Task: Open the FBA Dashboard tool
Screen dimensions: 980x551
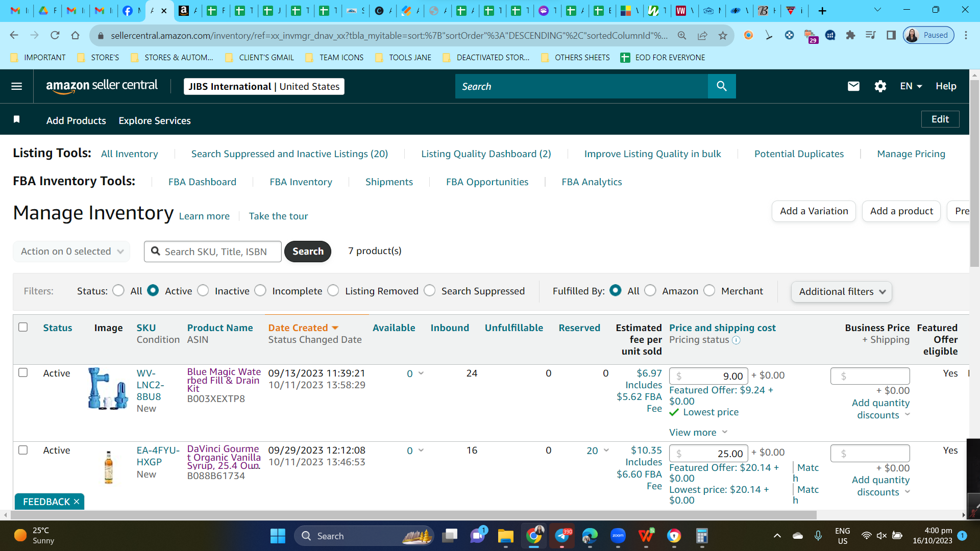Action: click(x=202, y=182)
